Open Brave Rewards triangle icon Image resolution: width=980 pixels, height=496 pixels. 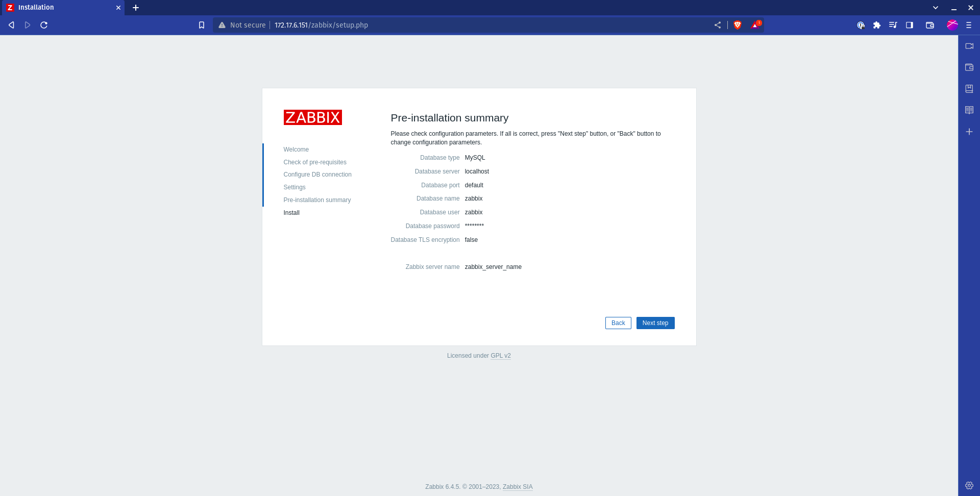pos(755,25)
